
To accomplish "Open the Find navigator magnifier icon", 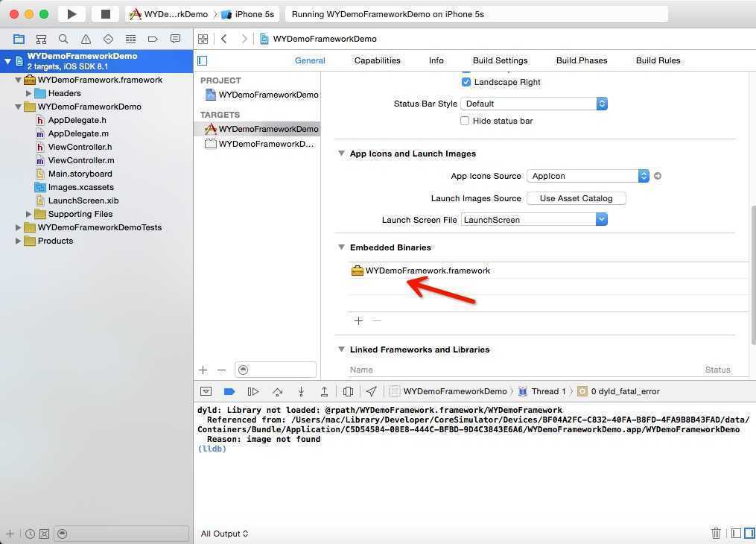I will (63, 39).
